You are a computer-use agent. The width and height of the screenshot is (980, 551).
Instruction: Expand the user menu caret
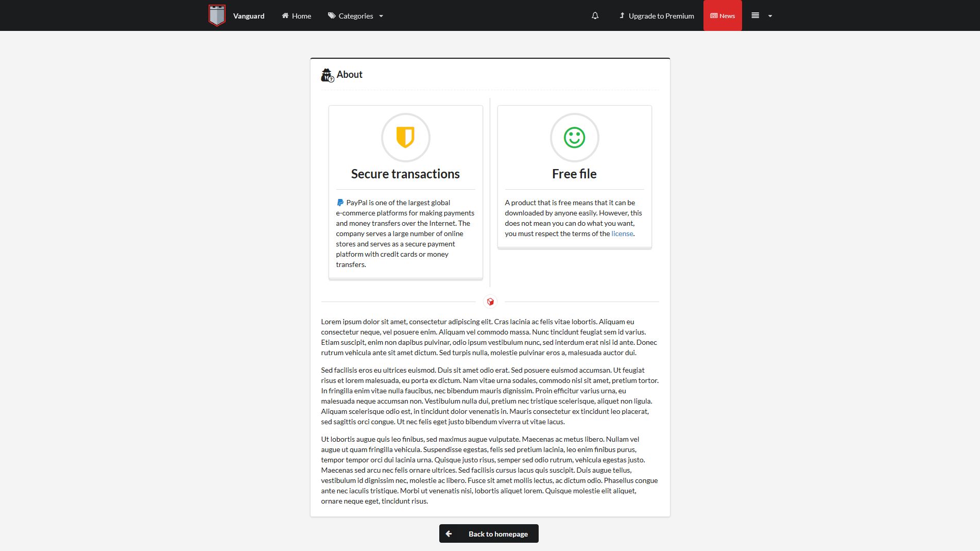[x=770, y=16]
